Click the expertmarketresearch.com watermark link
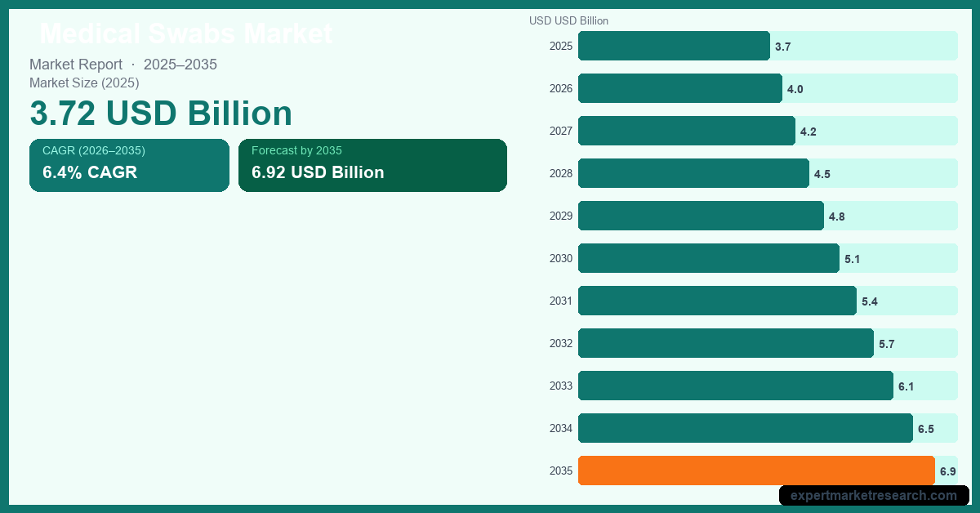 [x=873, y=495]
